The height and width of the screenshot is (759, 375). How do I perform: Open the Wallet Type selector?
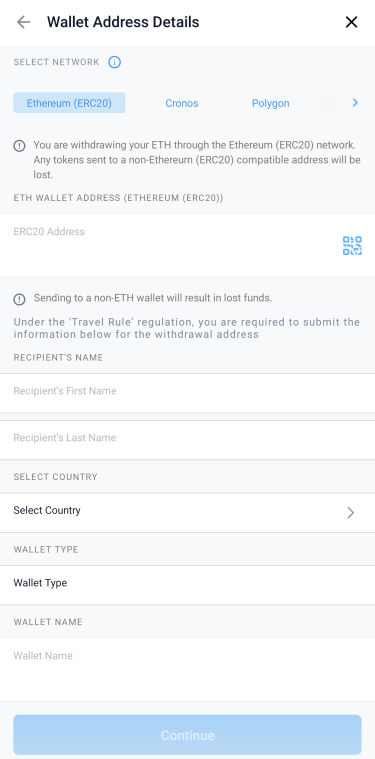(x=187, y=585)
